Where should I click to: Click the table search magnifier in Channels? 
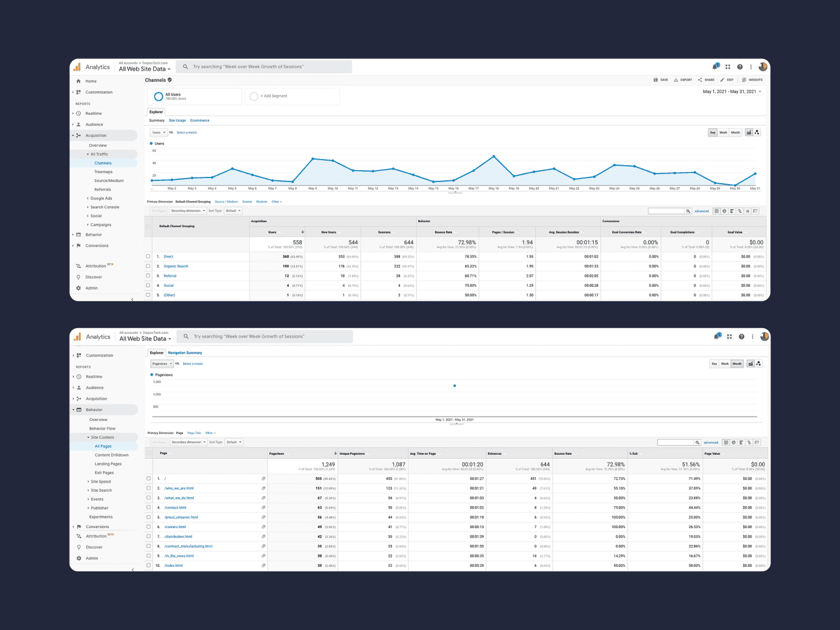click(x=688, y=211)
